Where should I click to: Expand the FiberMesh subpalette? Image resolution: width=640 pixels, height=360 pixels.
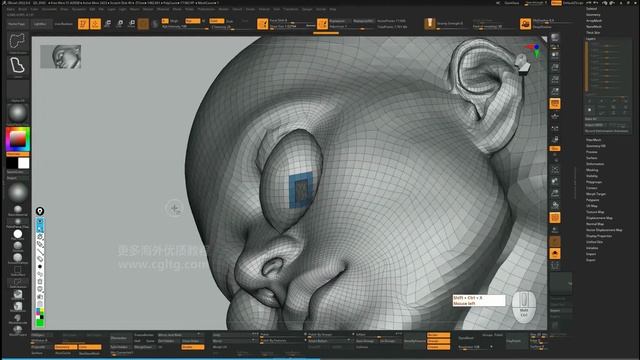coord(593,140)
